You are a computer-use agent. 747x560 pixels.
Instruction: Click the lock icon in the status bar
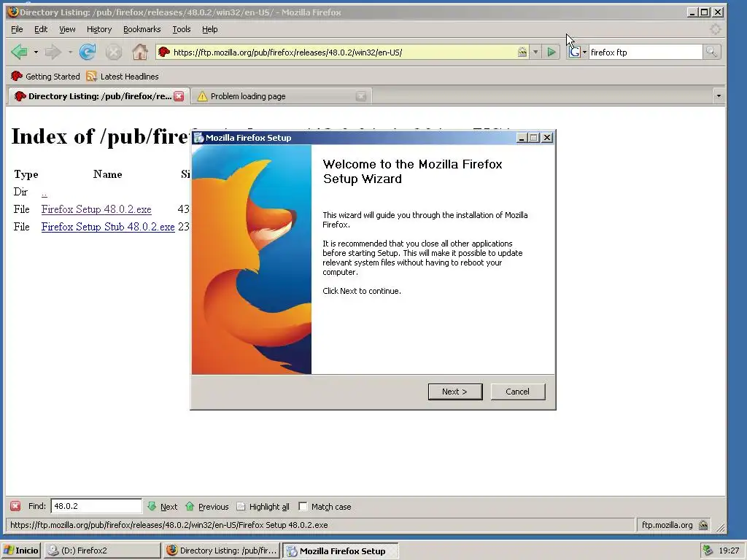tap(703, 525)
